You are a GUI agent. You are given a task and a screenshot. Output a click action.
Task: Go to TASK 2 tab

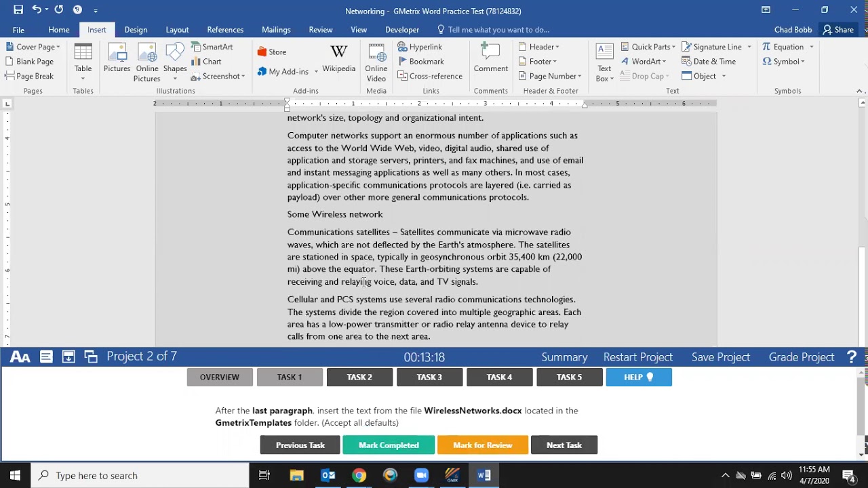click(x=359, y=377)
